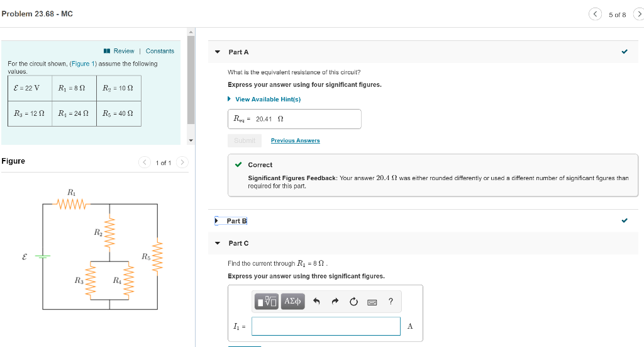The image size is (644, 347).
Task: Open Previous Answers link
Action: click(x=296, y=140)
